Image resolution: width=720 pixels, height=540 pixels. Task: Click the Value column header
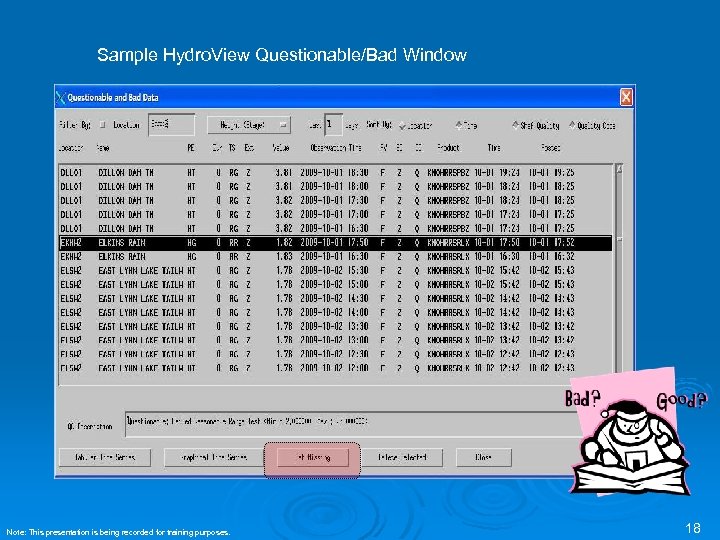[x=281, y=148]
